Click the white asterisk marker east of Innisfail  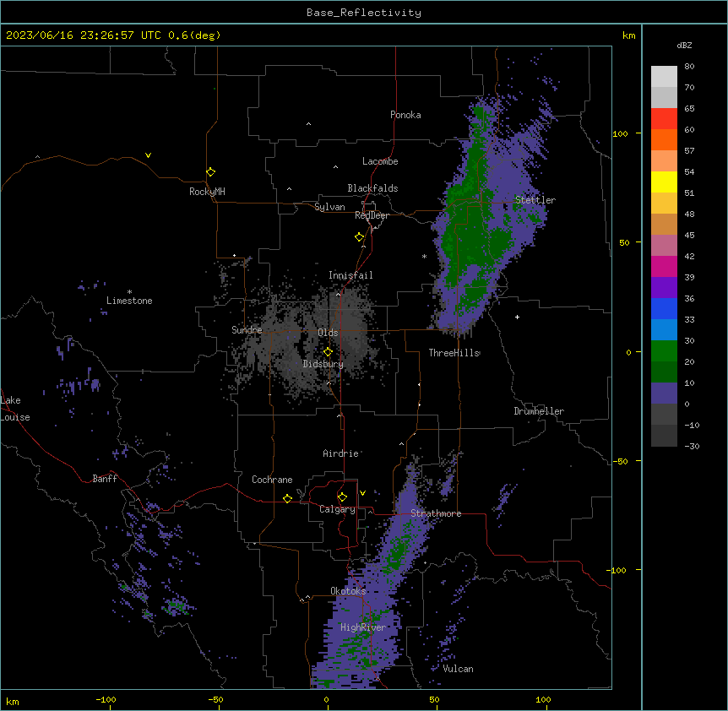pos(424,256)
